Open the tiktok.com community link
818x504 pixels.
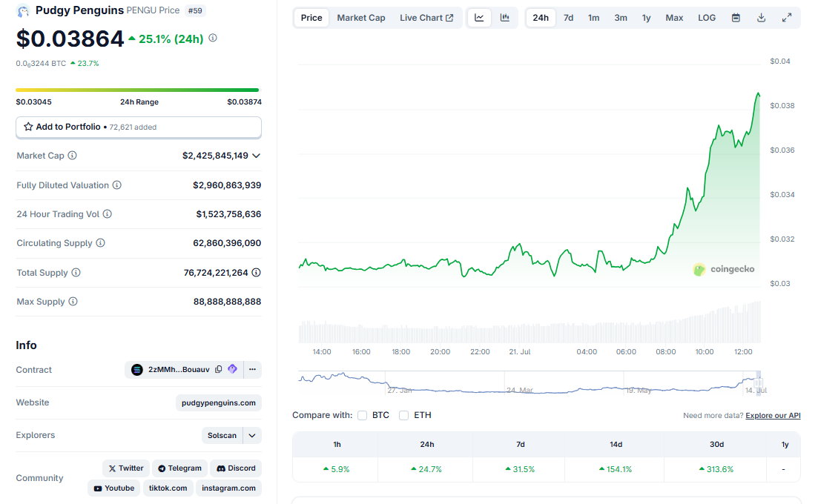pyautogui.click(x=168, y=488)
